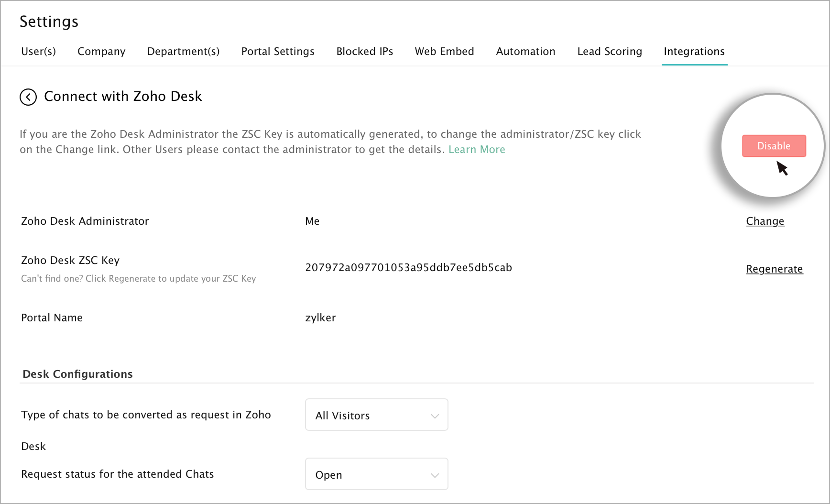Open the Lead Scoring tab

610,52
